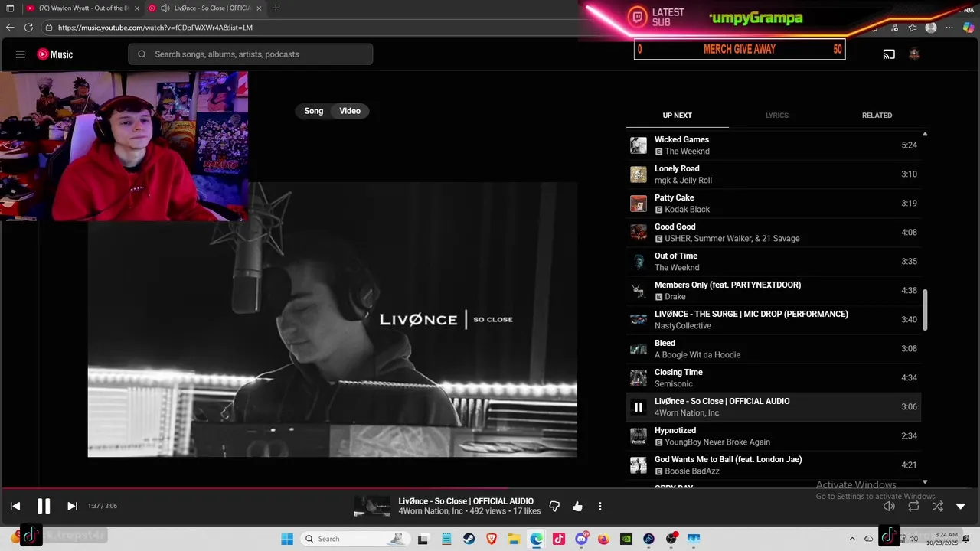Close the Livønce - So Close browser tab
This screenshot has height=551, width=980.
[260, 8]
